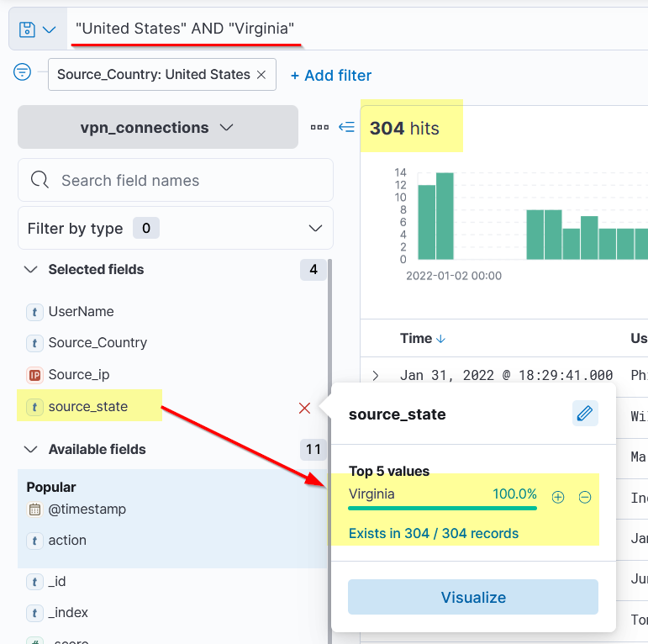The width and height of the screenshot is (648, 644).
Task: Click the Virginia 100% distribution bar
Action: coord(442,508)
